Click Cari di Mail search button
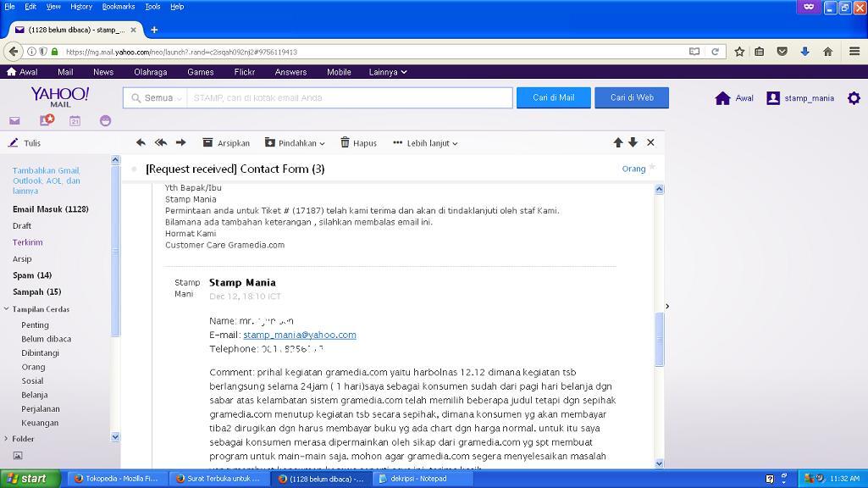Image resolution: width=868 pixels, height=488 pixels. click(554, 97)
